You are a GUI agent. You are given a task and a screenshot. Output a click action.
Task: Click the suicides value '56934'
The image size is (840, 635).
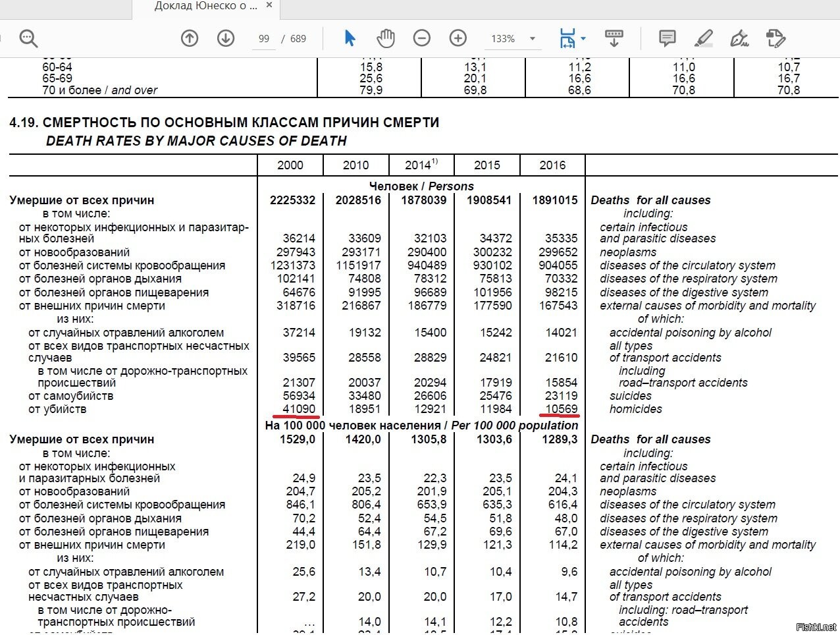pyautogui.click(x=299, y=396)
